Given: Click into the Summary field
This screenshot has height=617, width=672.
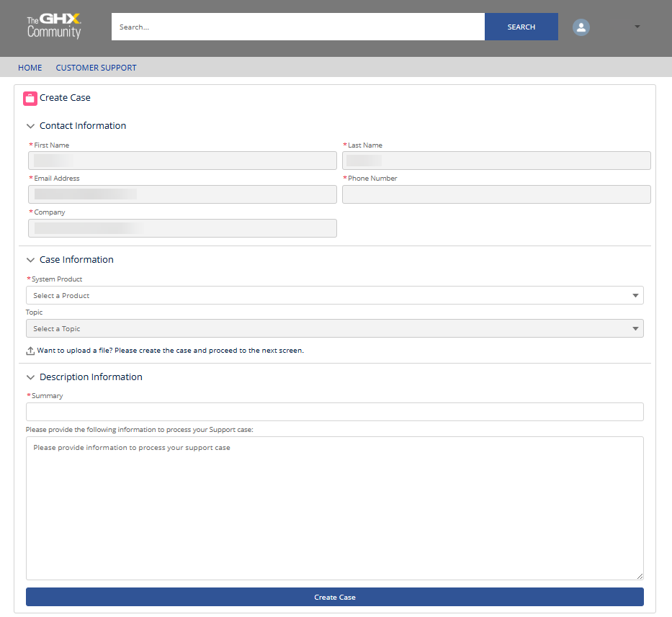Looking at the screenshot, I should pyautogui.click(x=334, y=412).
